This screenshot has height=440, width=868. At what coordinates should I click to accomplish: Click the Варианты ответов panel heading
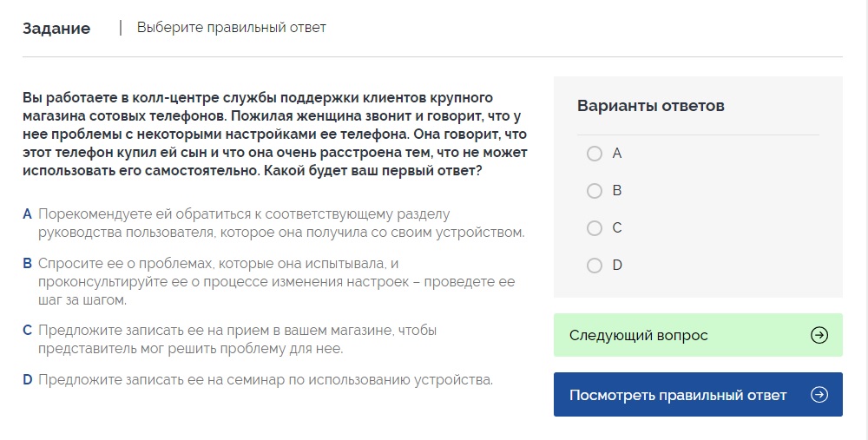point(650,106)
